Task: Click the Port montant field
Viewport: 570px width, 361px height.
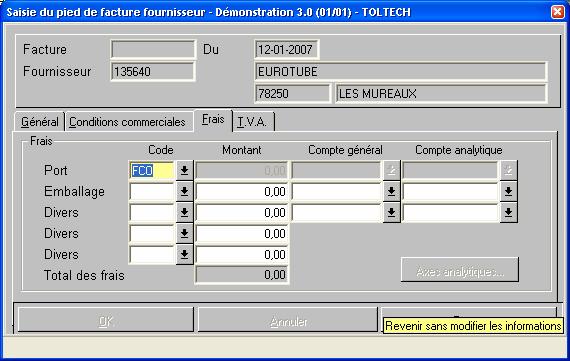Action: [x=242, y=170]
